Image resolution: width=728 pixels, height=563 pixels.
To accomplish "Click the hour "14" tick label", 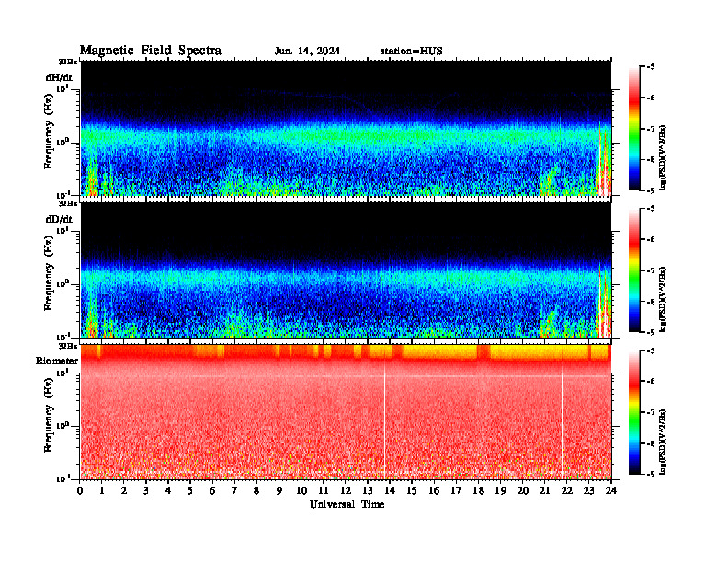I will [390, 491].
